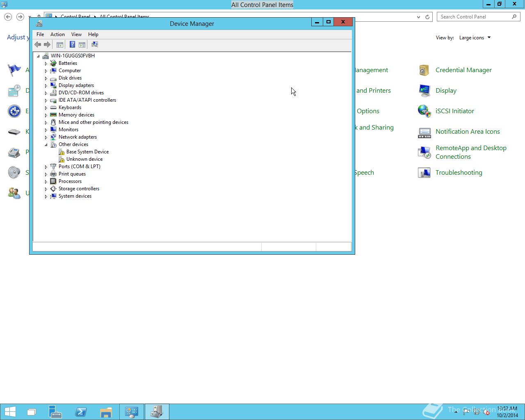Open RemoteApp and Desktop Connections link
Screen dimensions: 525x420
point(471,152)
